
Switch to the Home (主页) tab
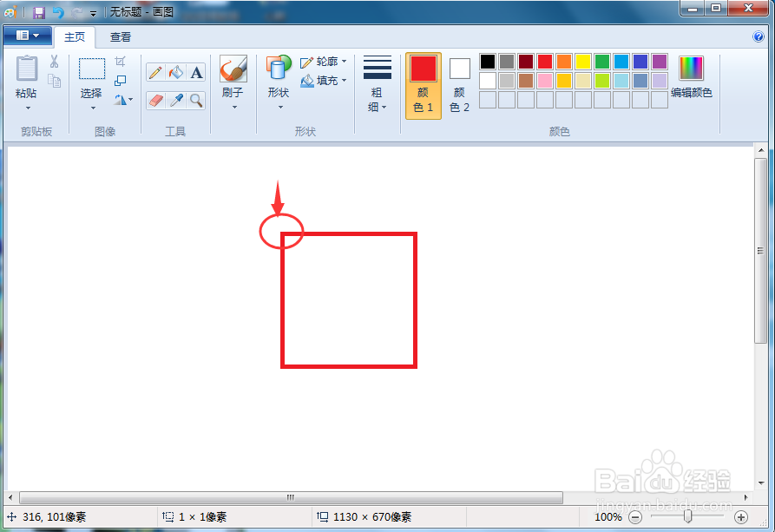(75, 37)
